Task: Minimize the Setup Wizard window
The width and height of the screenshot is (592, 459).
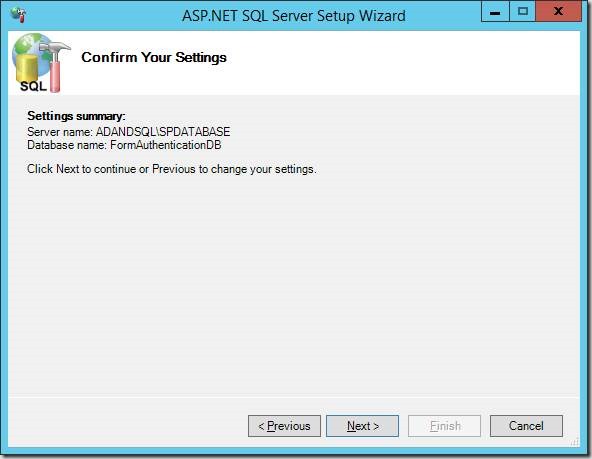Action: (x=495, y=11)
